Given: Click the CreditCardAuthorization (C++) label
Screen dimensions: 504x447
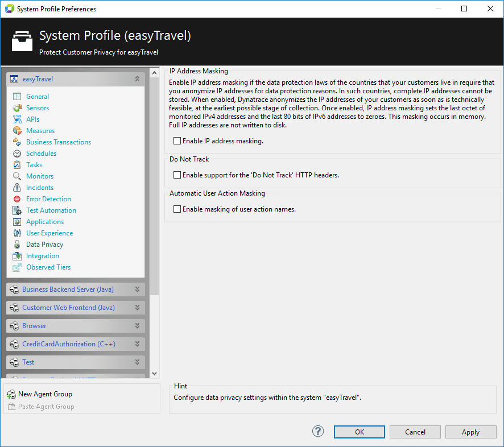Looking at the screenshot, I should [69, 344].
